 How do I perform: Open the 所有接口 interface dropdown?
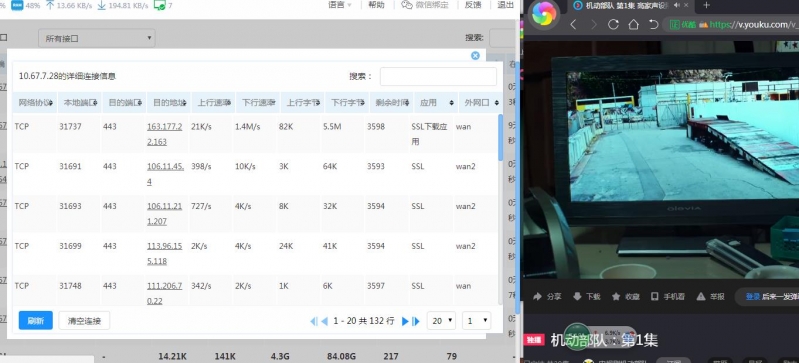tap(96, 38)
